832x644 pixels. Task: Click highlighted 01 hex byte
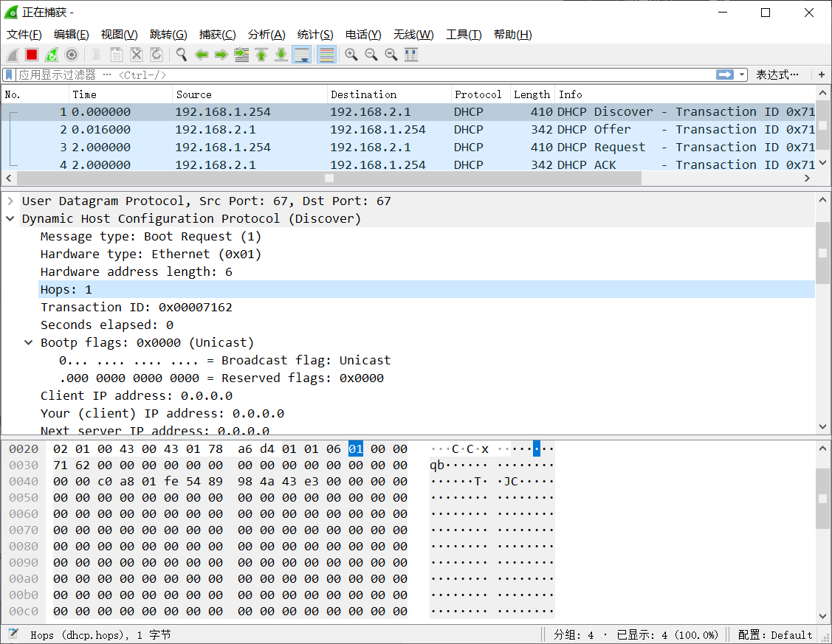(x=356, y=449)
